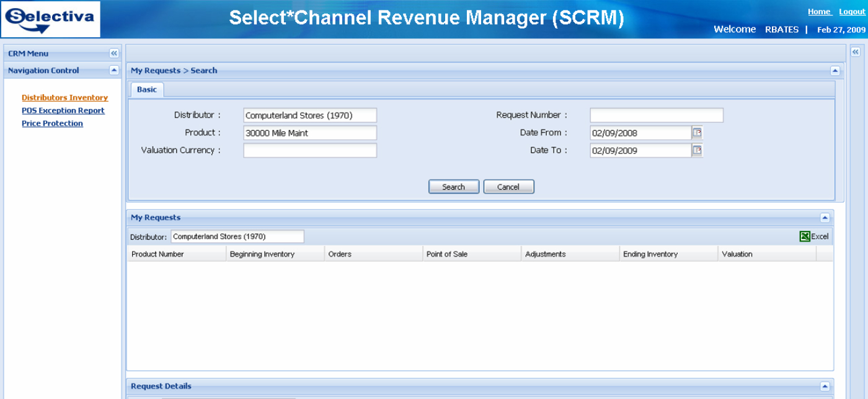This screenshot has width=868, height=399.
Task: Focus the Request Number input field
Action: (656, 115)
